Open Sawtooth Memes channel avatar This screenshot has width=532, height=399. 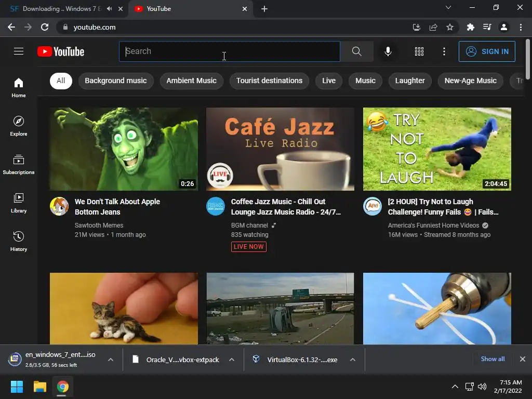(x=59, y=206)
